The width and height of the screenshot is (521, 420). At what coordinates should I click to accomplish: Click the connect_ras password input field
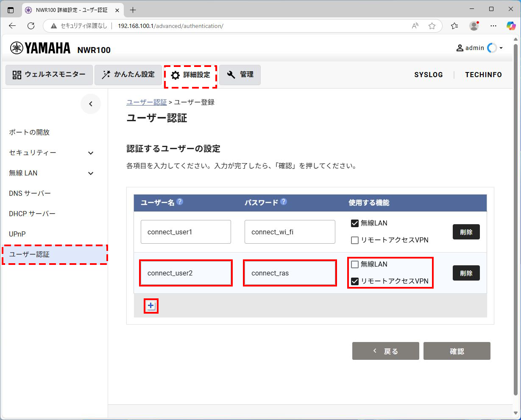pos(290,273)
